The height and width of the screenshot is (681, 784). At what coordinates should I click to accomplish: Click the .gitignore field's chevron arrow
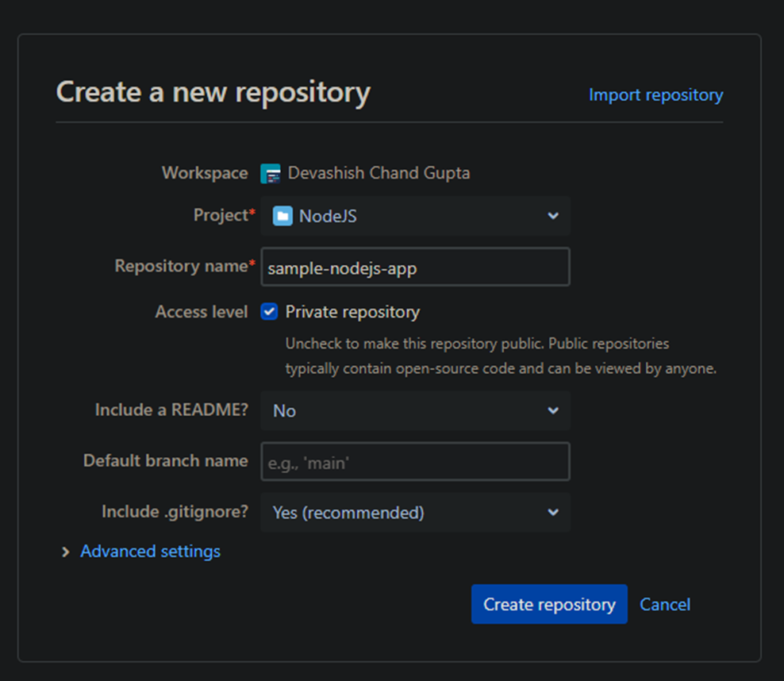[x=553, y=513]
